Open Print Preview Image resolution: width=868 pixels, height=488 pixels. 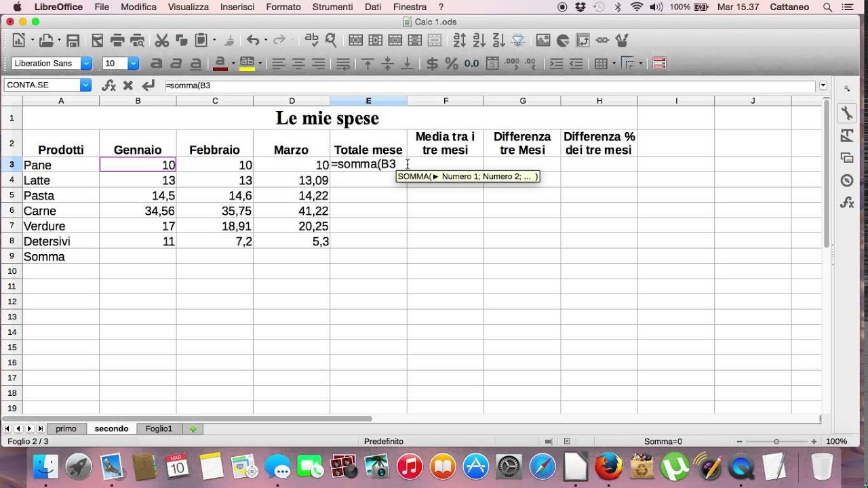coord(138,41)
